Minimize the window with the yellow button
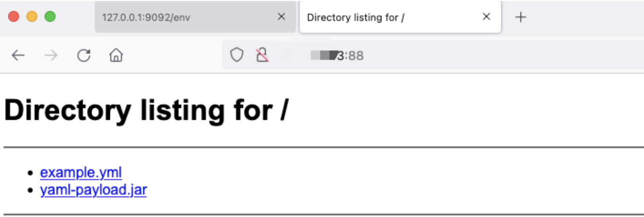This screenshot has height=217, width=644. tap(32, 17)
